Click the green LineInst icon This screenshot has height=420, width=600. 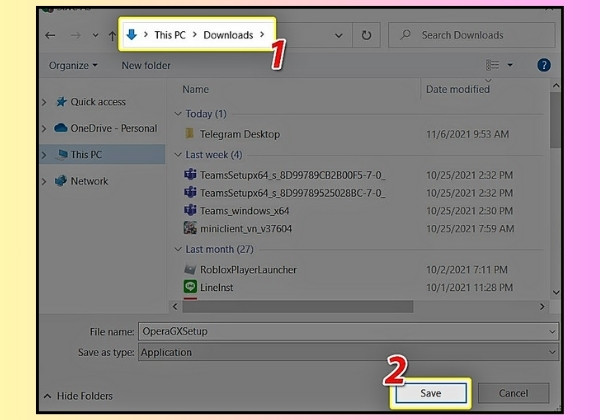click(190, 287)
